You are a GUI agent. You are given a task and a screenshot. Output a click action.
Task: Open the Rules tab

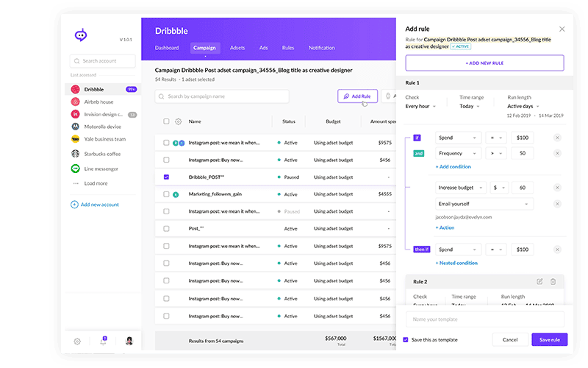tap(288, 48)
